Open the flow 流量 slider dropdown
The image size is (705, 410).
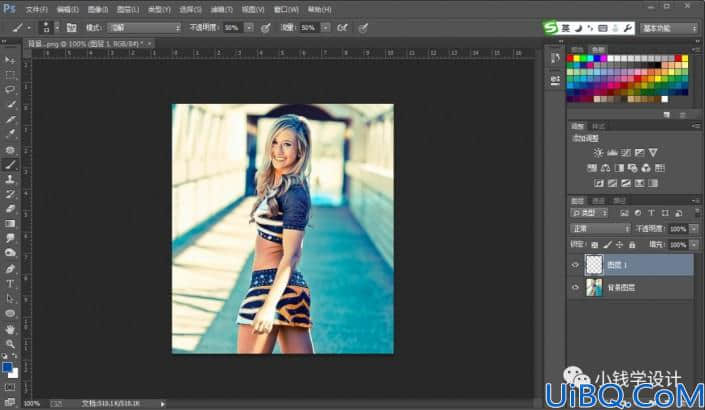[326, 28]
